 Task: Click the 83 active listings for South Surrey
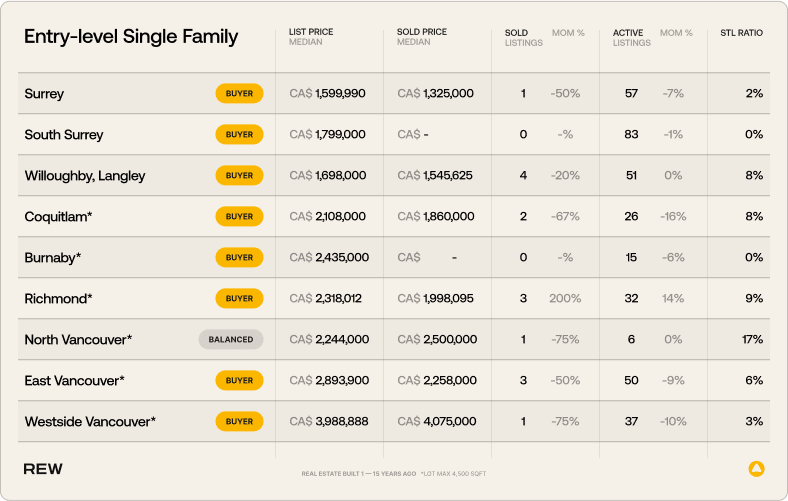pyautogui.click(x=631, y=135)
